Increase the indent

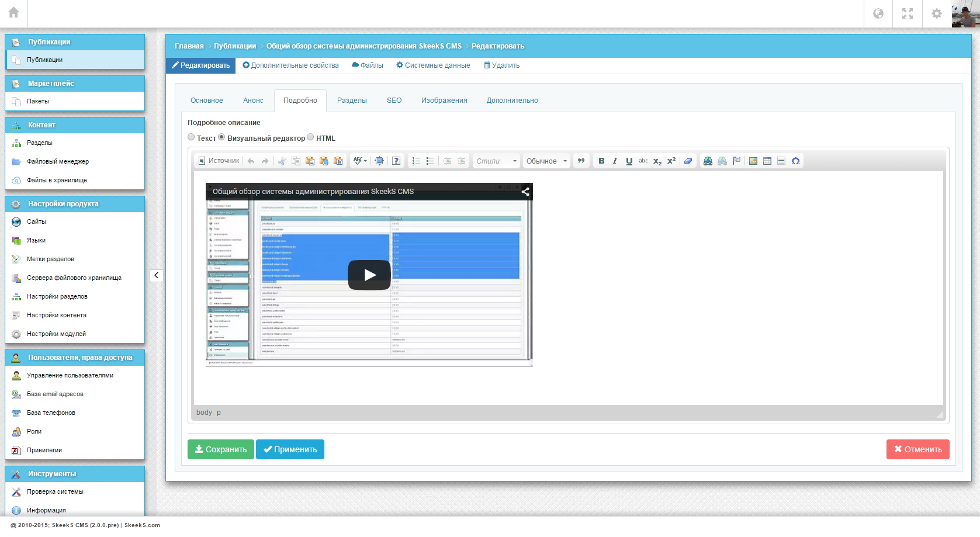coord(461,161)
